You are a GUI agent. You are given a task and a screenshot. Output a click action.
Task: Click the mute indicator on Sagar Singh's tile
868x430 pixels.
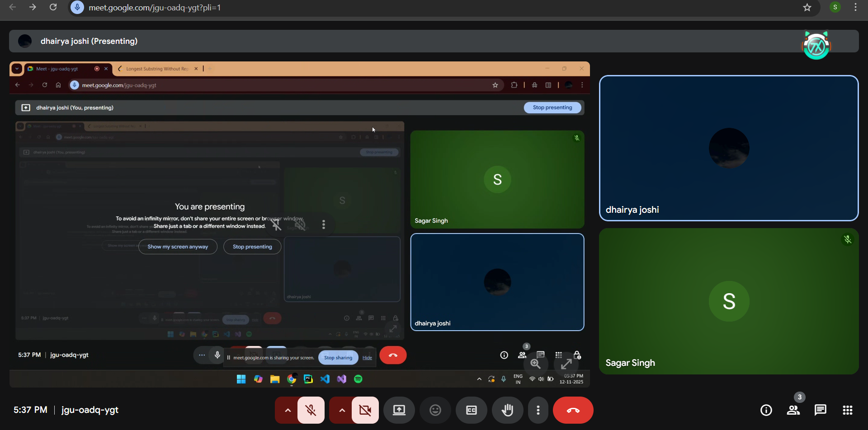point(848,239)
